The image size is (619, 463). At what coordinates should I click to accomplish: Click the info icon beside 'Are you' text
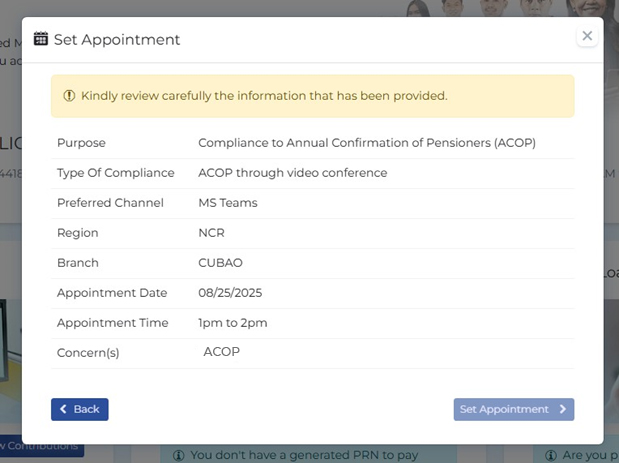tap(551, 456)
